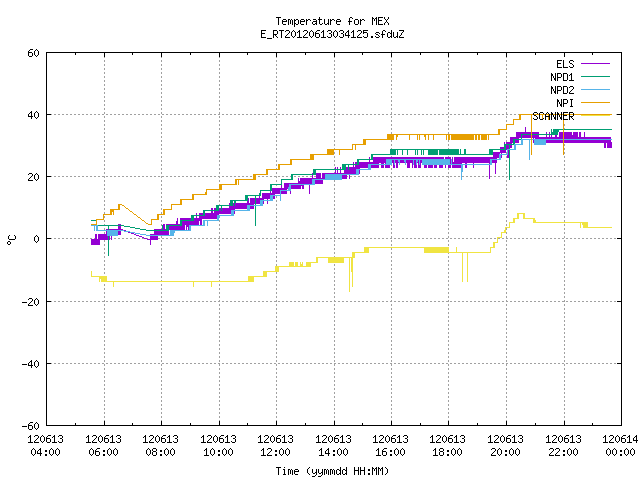This screenshot has height=480, width=640.
Task: Click the y-axis label 40
Action: click(x=33, y=116)
